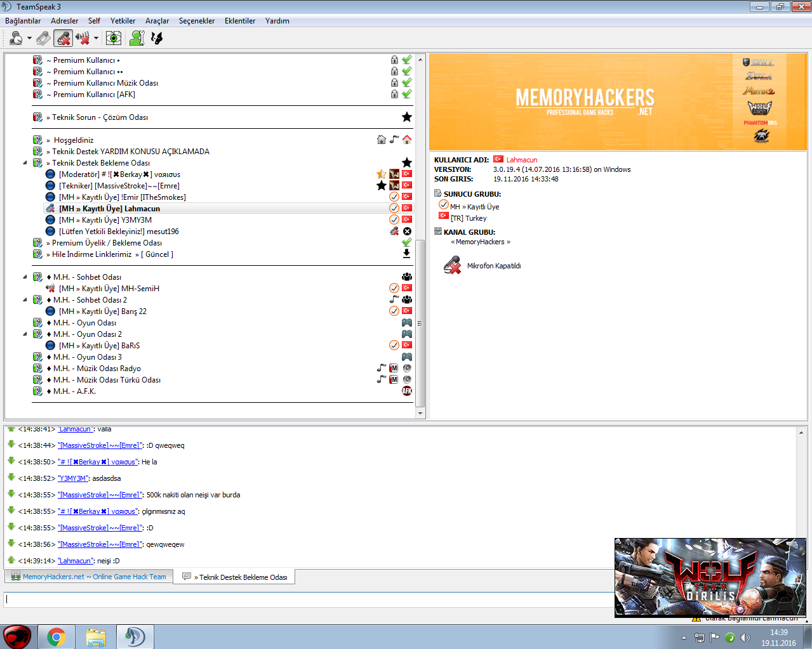Collapse the Teknik Destek Bekleme Odası channel

point(25,163)
